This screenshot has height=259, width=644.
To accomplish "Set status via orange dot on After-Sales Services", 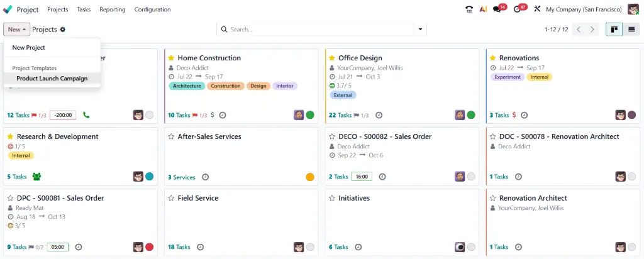I will pos(310,177).
